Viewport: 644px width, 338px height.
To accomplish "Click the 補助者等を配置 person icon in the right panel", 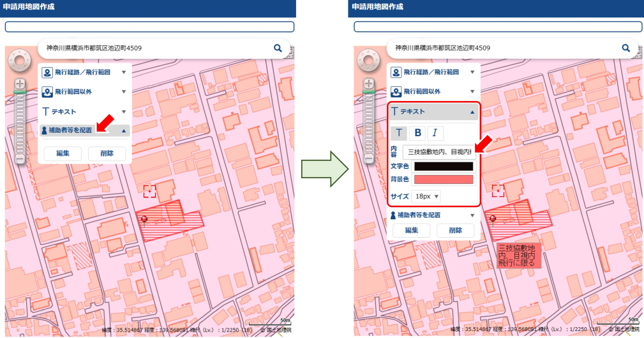I will (394, 215).
